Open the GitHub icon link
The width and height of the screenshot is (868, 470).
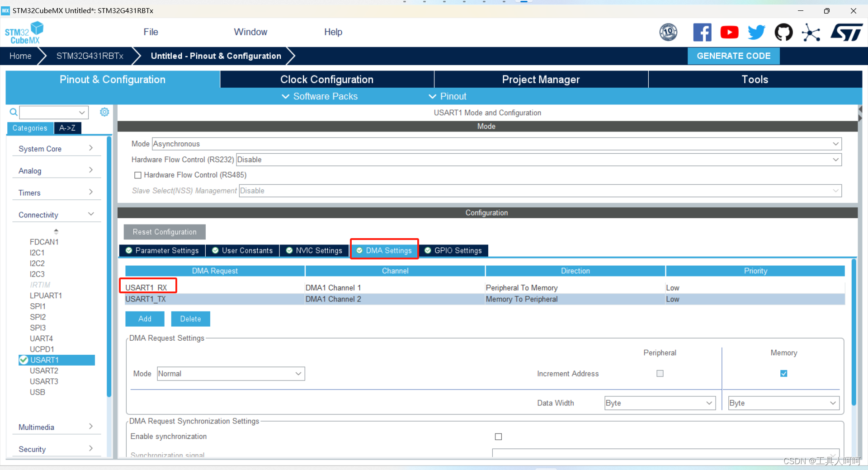coord(783,33)
